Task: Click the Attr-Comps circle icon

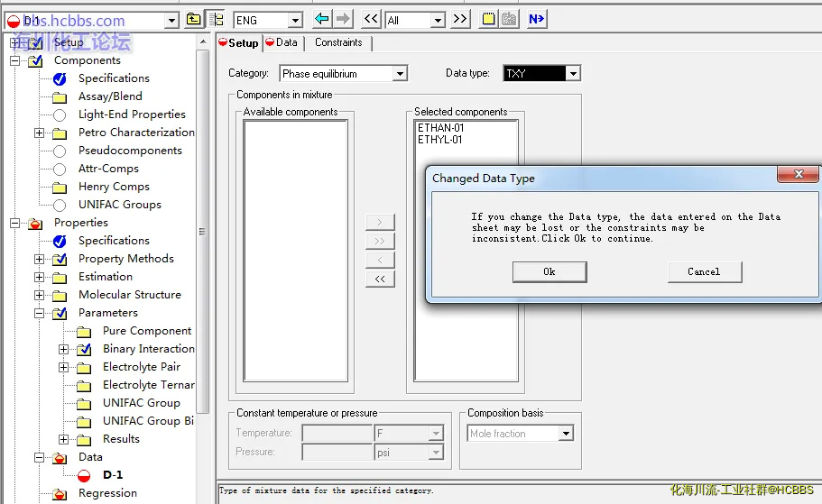Action: click(60, 170)
